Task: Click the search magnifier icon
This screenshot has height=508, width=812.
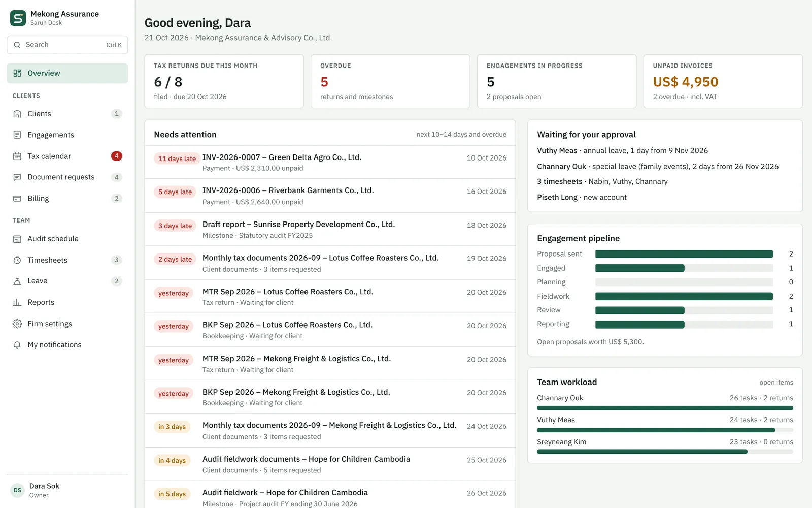Action: [x=17, y=45]
